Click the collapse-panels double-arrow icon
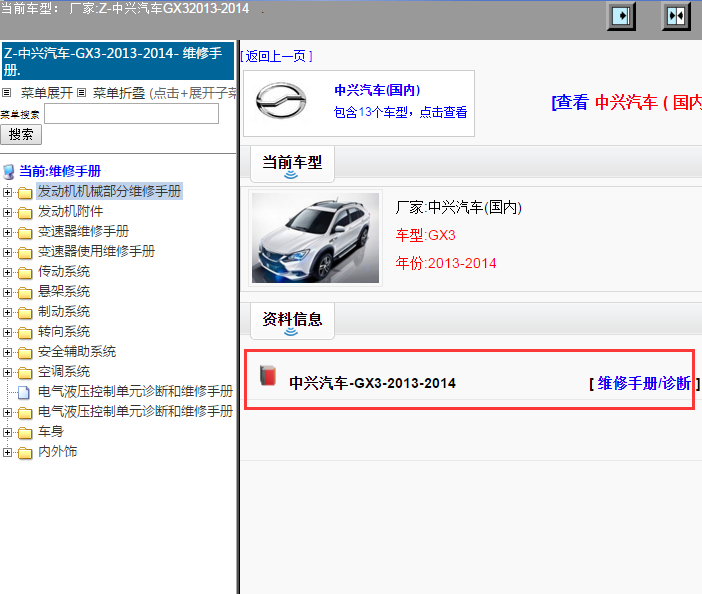 click(x=676, y=17)
